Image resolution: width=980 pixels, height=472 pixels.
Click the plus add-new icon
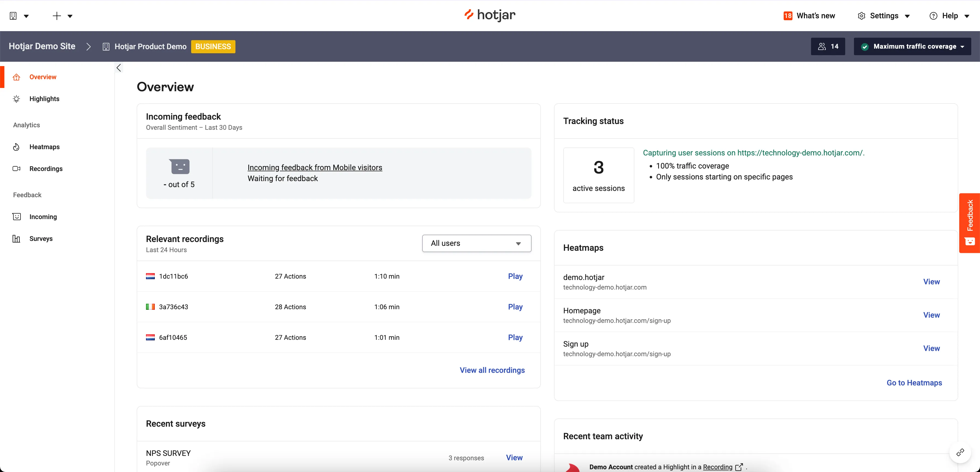click(x=57, y=16)
